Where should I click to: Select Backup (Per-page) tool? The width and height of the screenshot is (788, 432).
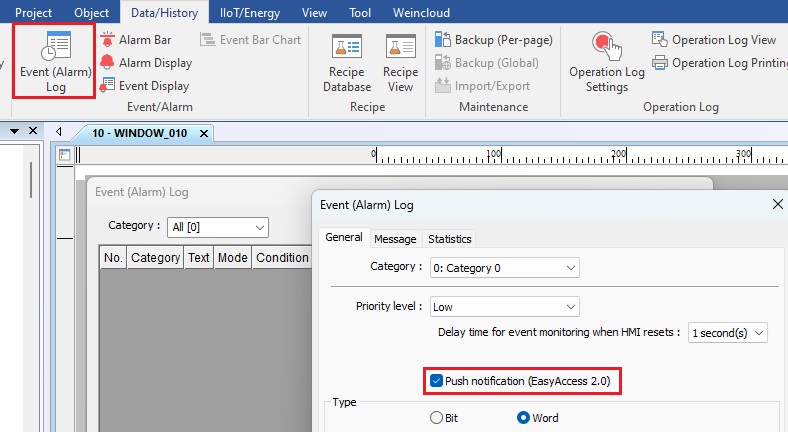point(494,40)
